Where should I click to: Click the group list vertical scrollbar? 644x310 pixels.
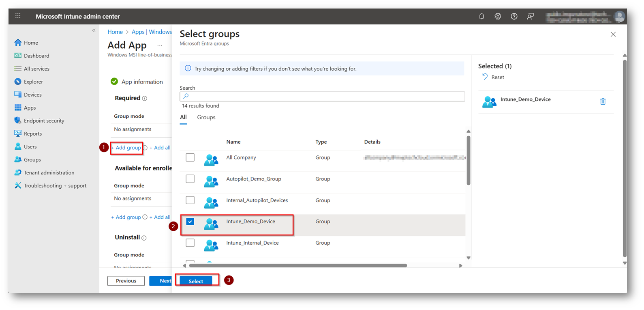pyautogui.click(x=469, y=160)
